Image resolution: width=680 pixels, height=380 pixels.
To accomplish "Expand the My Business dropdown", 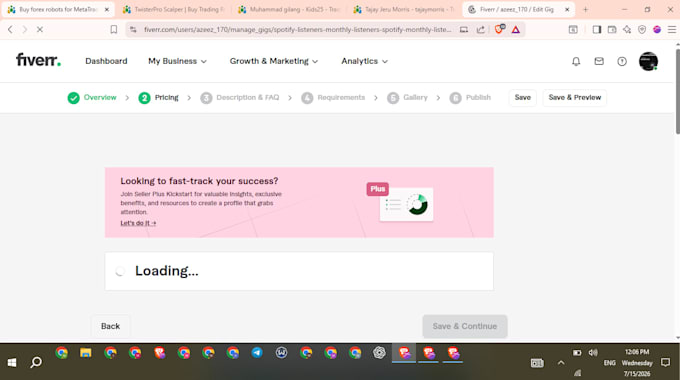I will tap(177, 61).
